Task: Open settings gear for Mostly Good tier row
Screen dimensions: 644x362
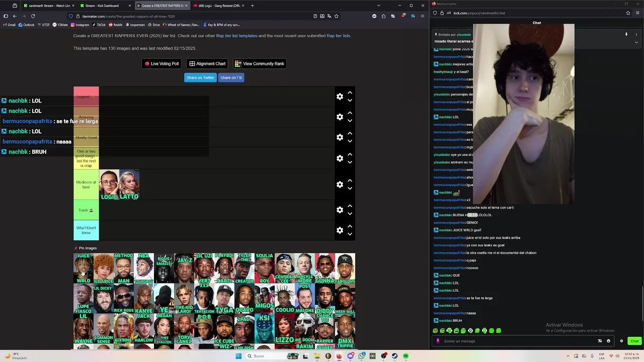Action: click(340, 137)
